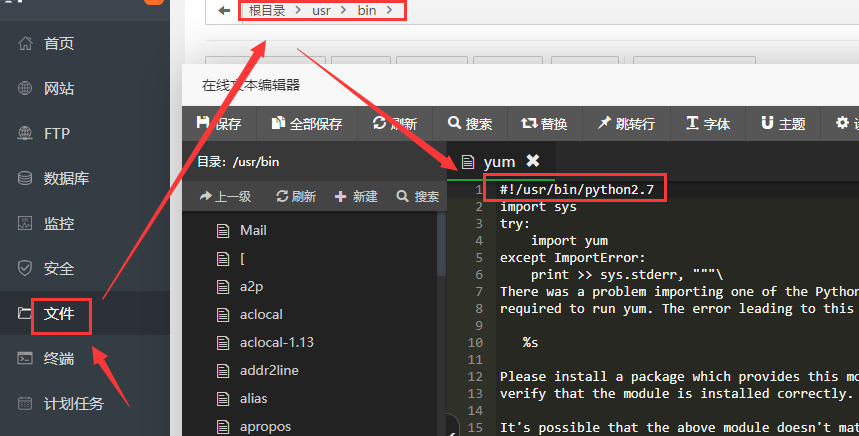Click the calendar icon beside 计划任务
This screenshot has width=859, height=436.
25,404
